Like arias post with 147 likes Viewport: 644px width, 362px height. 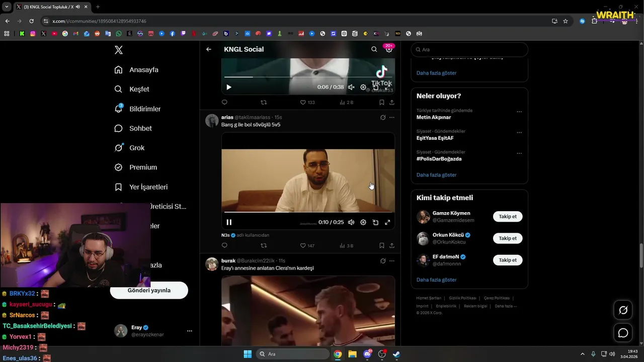pos(307,245)
